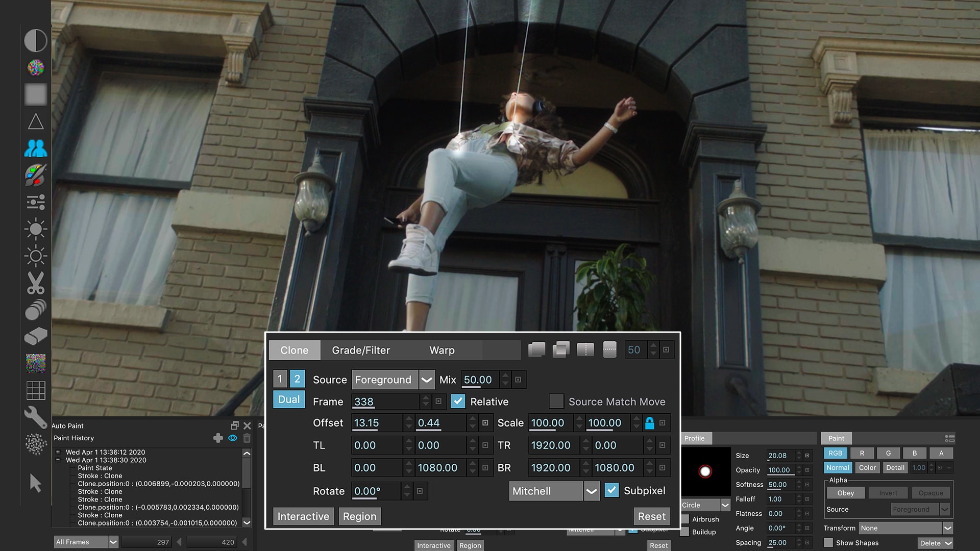Choose the horizontal split overlay icon
Screen dimensions: 980x551
coord(610,350)
